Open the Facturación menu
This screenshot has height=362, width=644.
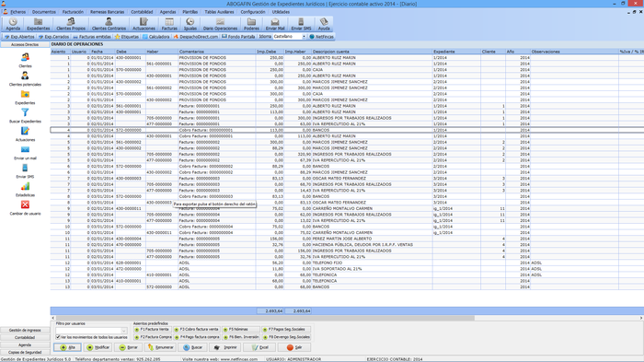pos(73,12)
